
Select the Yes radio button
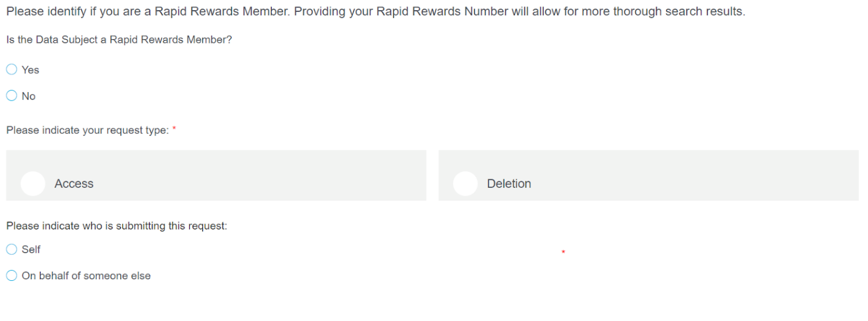tap(12, 70)
